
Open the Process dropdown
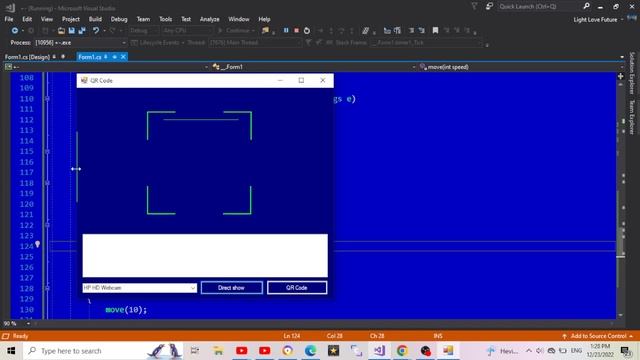tap(124, 42)
